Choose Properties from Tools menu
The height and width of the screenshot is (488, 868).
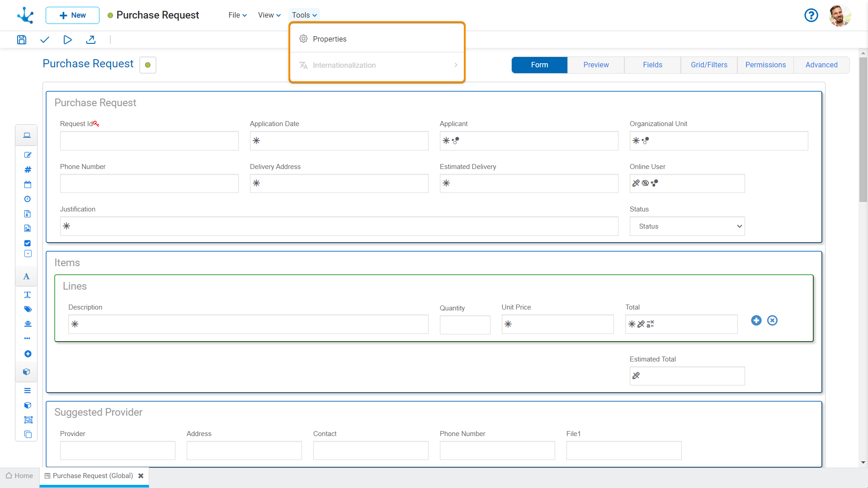coord(330,39)
